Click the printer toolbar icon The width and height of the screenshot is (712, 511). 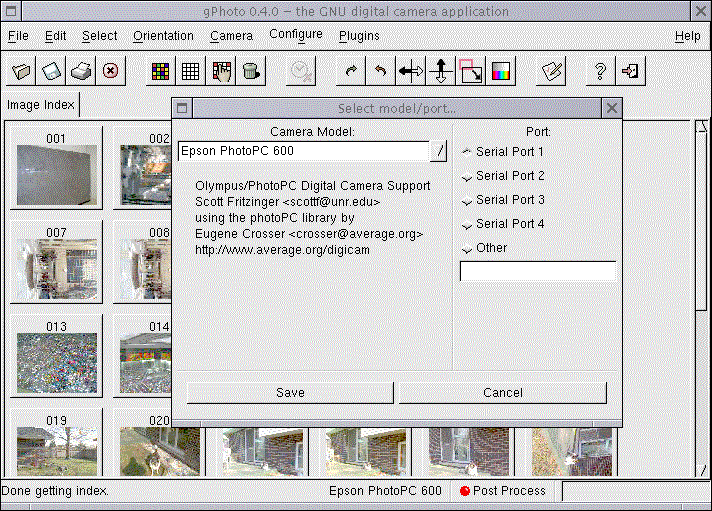[x=81, y=71]
